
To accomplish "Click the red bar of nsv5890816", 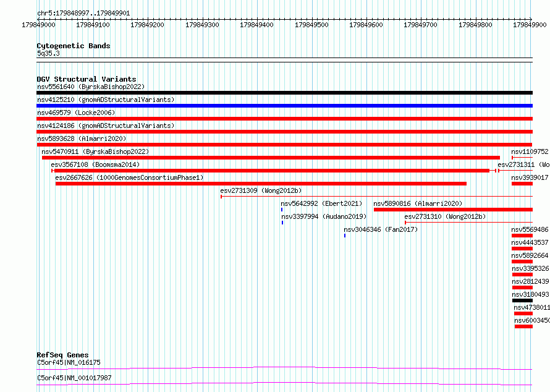I will tap(453, 210).
